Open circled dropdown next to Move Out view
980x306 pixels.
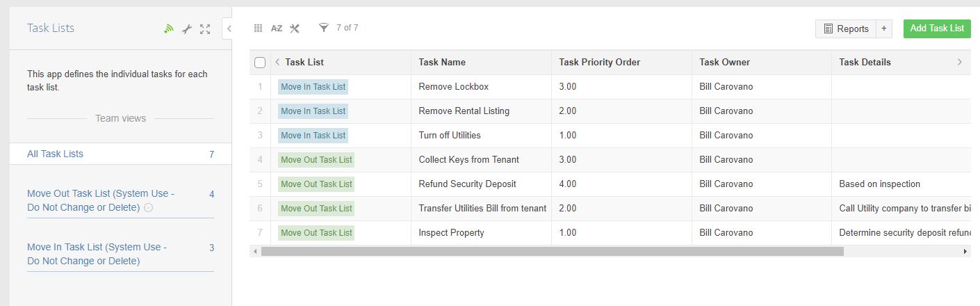coord(148,208)
